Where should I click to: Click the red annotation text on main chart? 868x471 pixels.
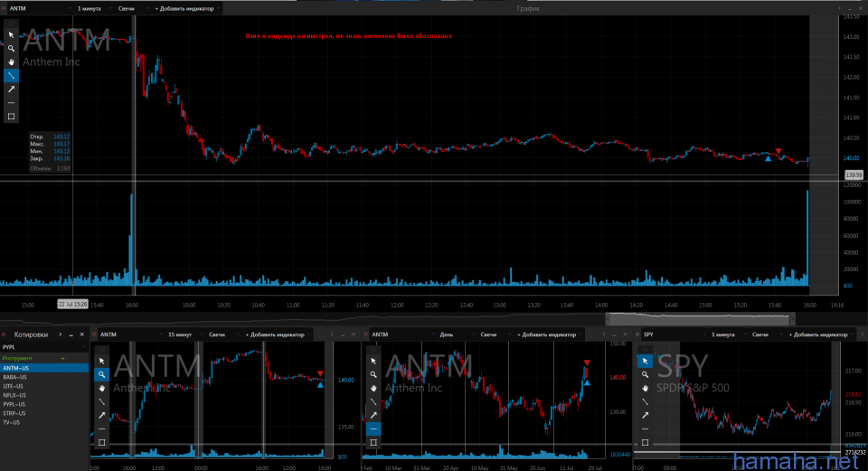(349, 36)
